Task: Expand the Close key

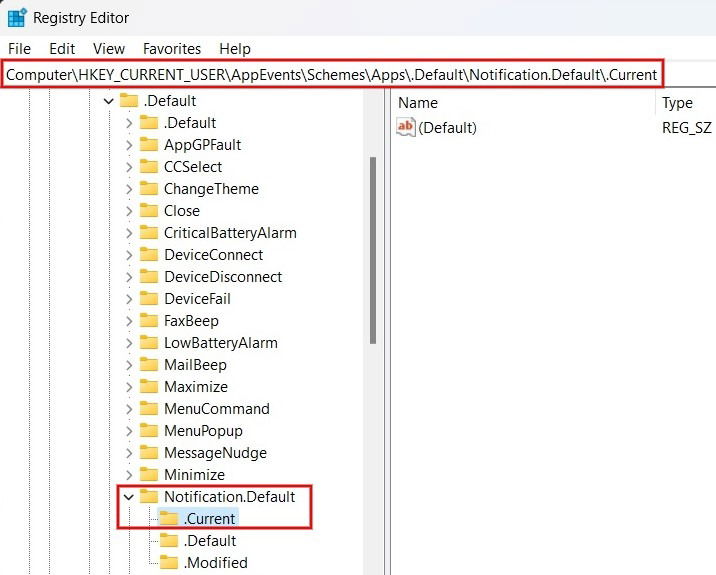Action: (129, 211)
